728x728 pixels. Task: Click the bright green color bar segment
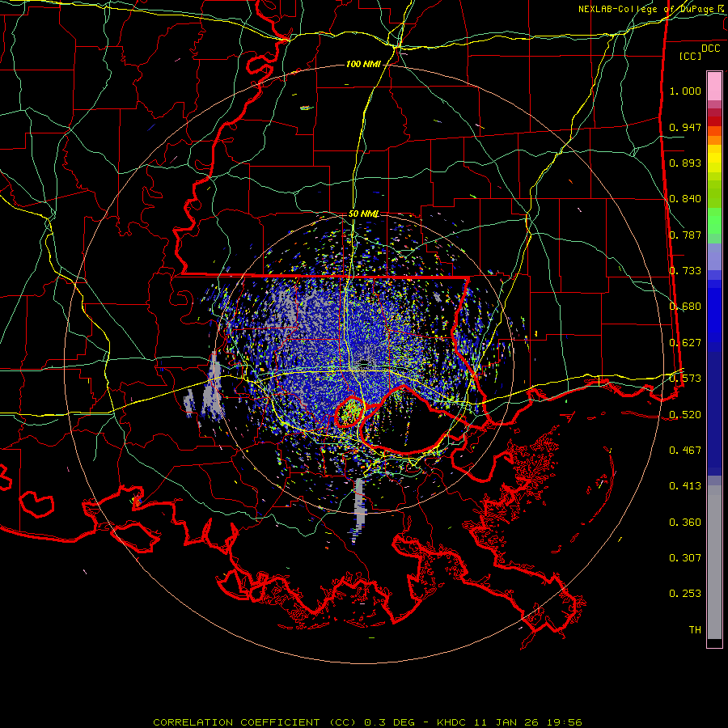click(x=714, y=221)
